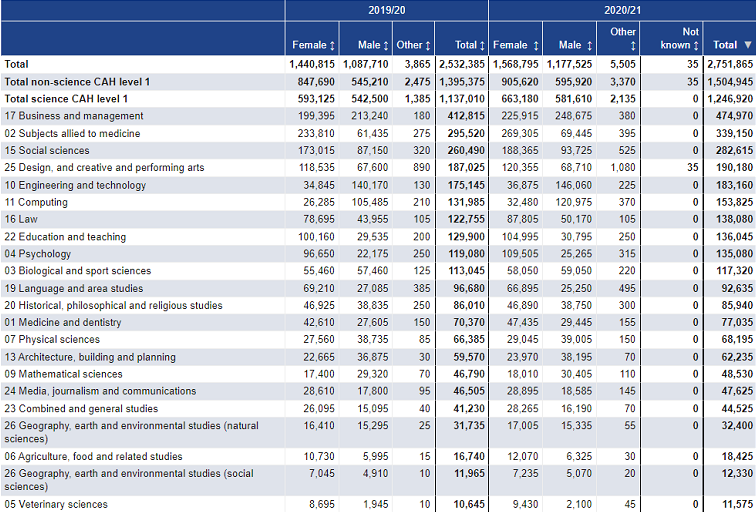The image size is (756, 512).
Task: Select 06 Agriculture, food and related studies
Action: click(94, 456)
